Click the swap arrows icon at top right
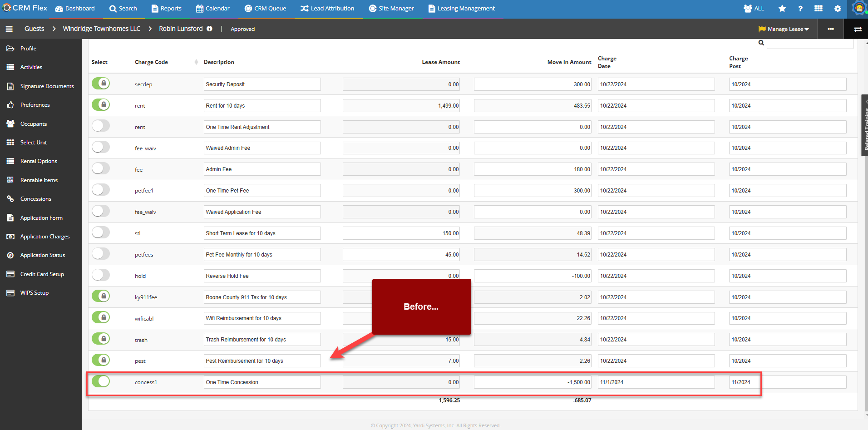The width and height of the screenshot is (868, 430). [858, 29]
